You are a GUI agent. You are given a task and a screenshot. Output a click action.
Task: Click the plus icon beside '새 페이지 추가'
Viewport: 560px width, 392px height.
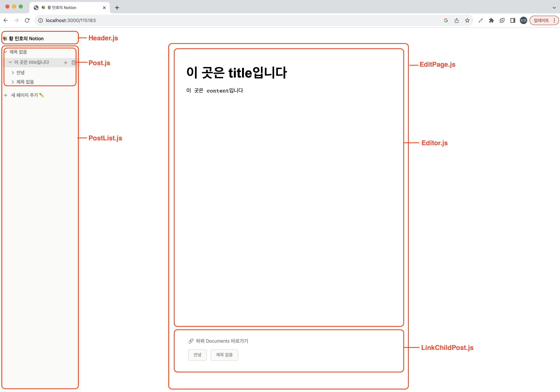pyautogui.click(x=6, y=95)
